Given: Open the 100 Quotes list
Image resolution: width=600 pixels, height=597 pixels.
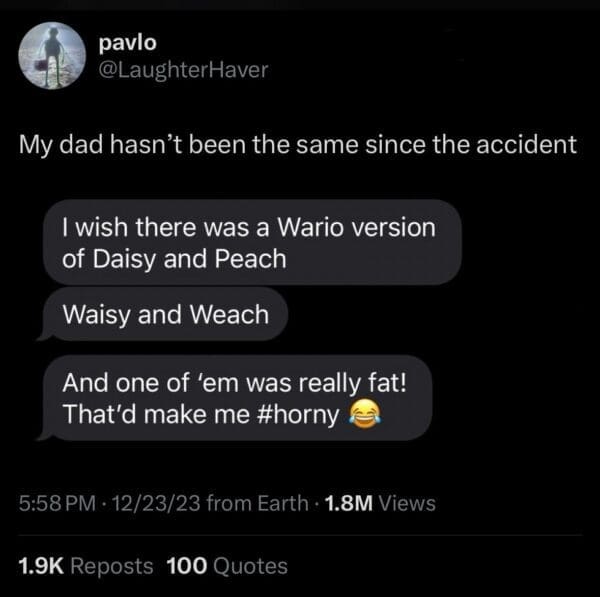Looking at the screenshot, I should click(227, 566).
